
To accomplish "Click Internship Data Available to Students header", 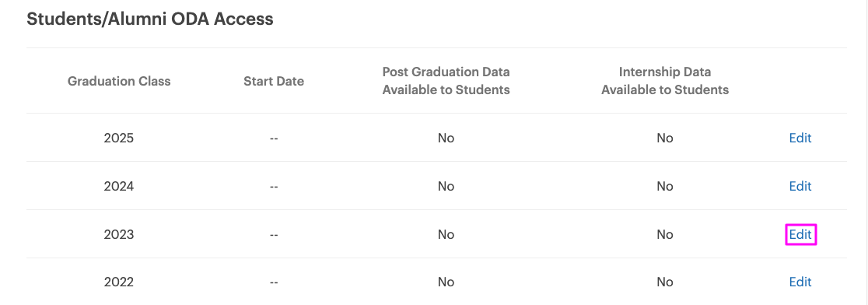I will (665, 81).
